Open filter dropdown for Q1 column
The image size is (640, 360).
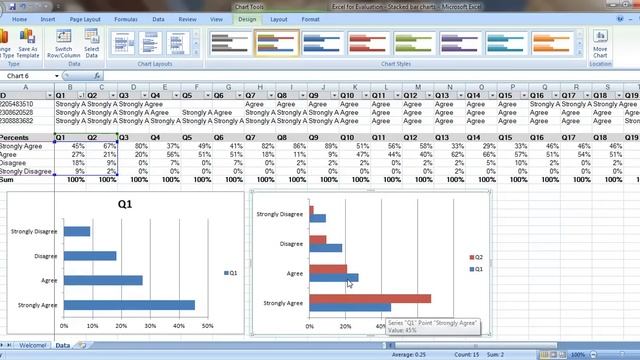coord(82,96)
